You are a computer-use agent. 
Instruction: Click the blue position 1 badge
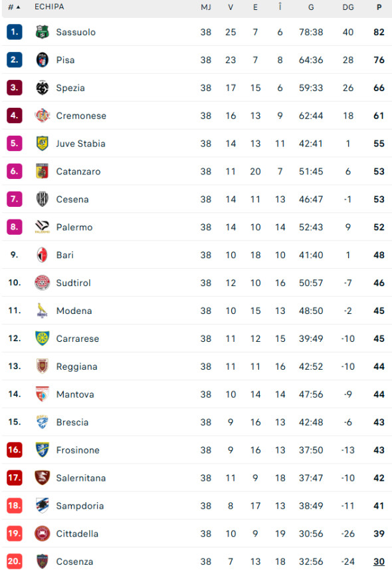click(x=14, y=32)
